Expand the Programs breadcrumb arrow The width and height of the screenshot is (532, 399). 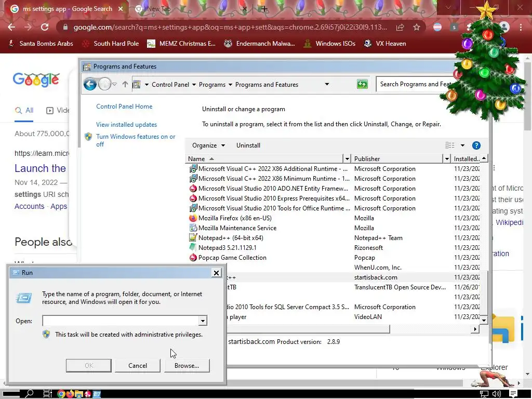coord(230,85)
